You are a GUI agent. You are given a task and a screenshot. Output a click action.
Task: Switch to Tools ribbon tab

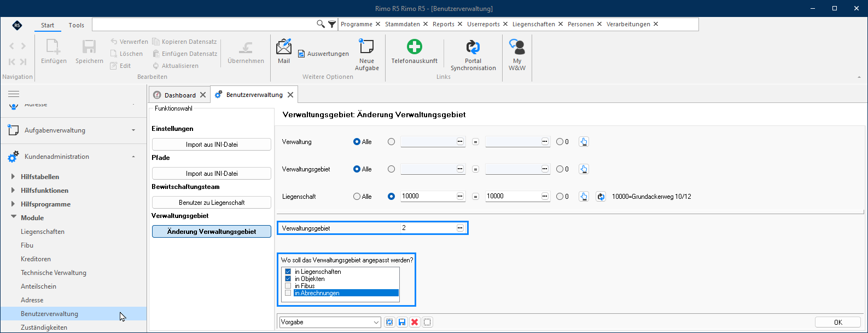tap(77, 25)
